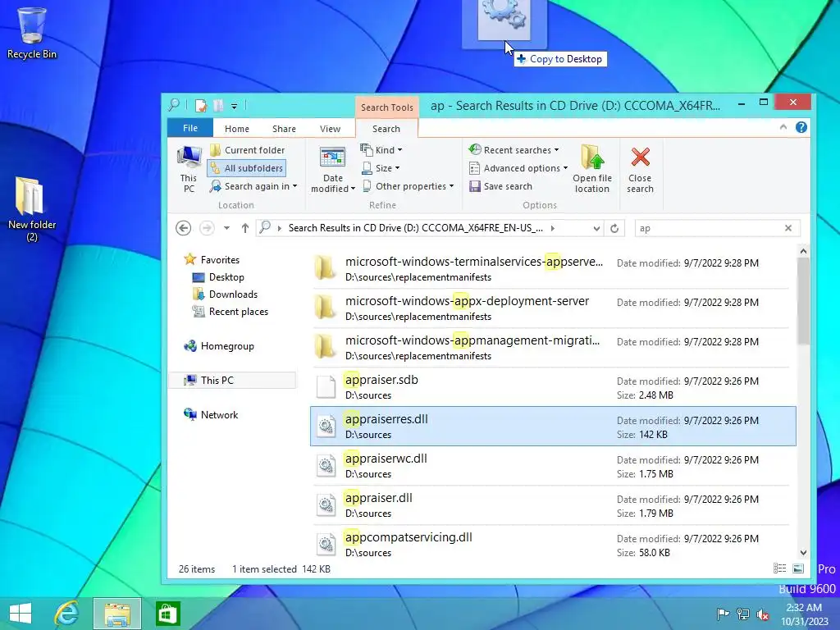Switch to large icons view in status bar
Image resolution: width=840 pixels, height=630 pixels.
click(798, 568)
